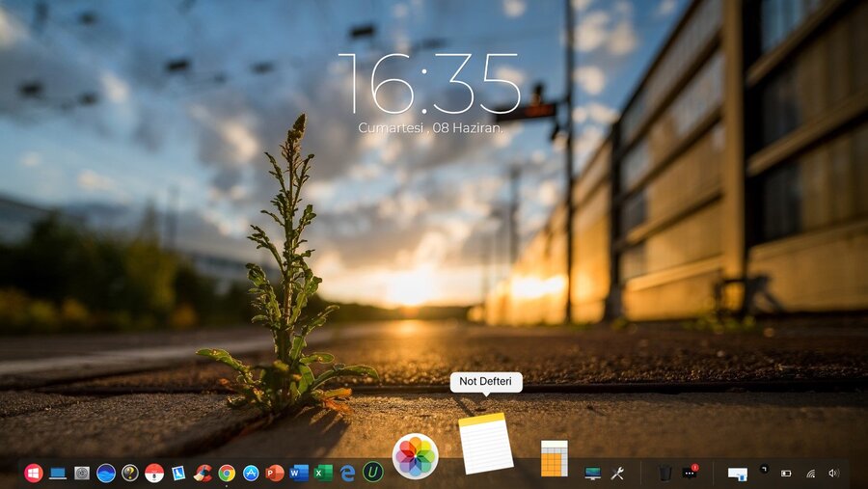
Task: Open Microsoft Edge browser icon
Action: [x=347, y=473]
